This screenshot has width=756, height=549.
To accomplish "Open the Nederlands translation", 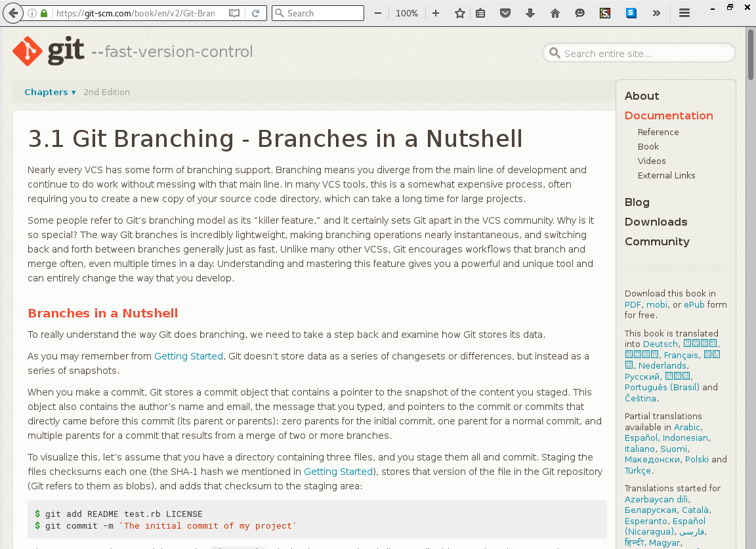I will [x=662, y=366].
